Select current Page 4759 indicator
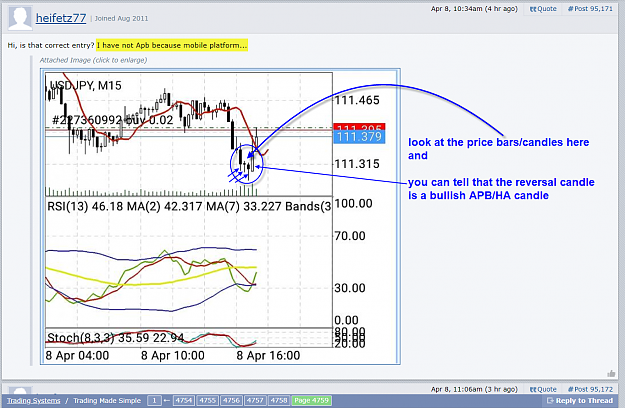The height and width of the screenshot is (408, 625). 312,400
